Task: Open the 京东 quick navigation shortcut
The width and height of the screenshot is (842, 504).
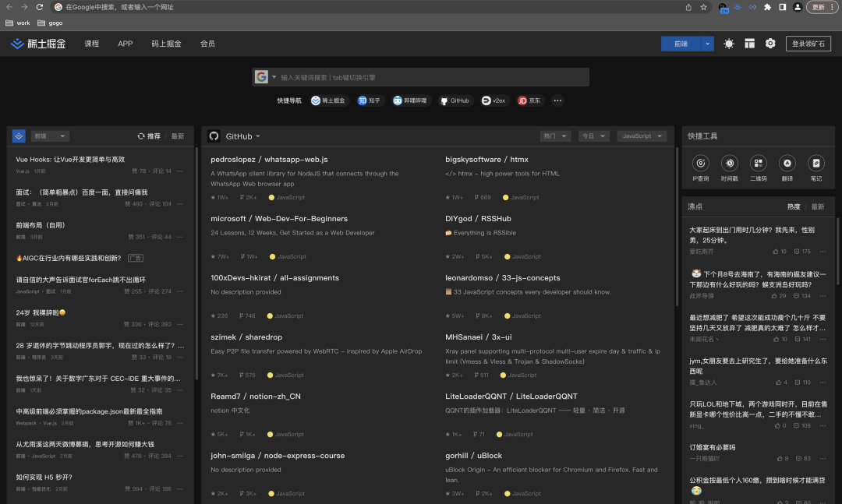Action: click(529, 100)
